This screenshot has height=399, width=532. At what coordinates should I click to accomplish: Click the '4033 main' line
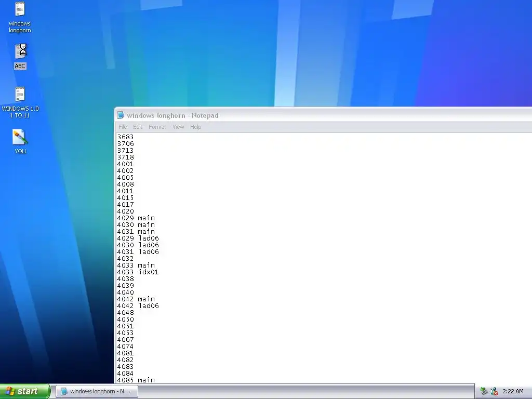136,265
